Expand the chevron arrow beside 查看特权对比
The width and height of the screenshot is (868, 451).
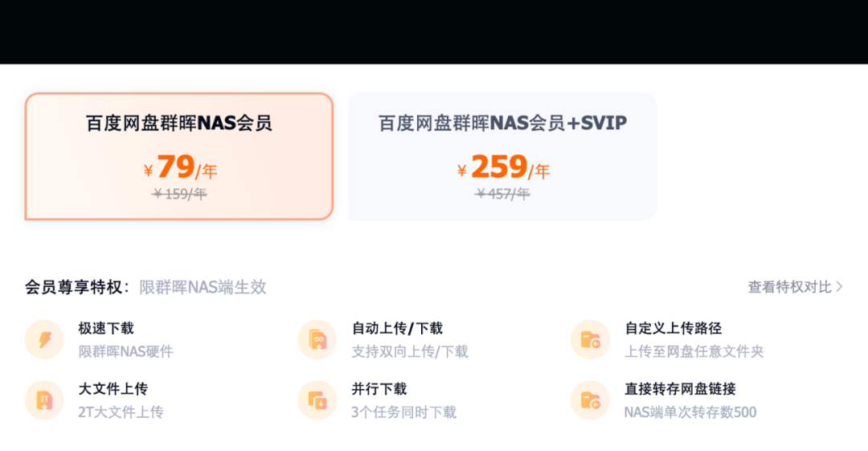[840, 287]
